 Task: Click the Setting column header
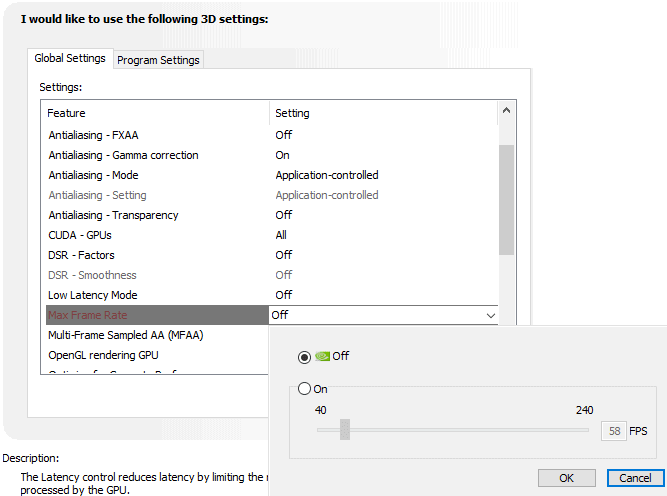pyautogui.click(x=293, y=113)
